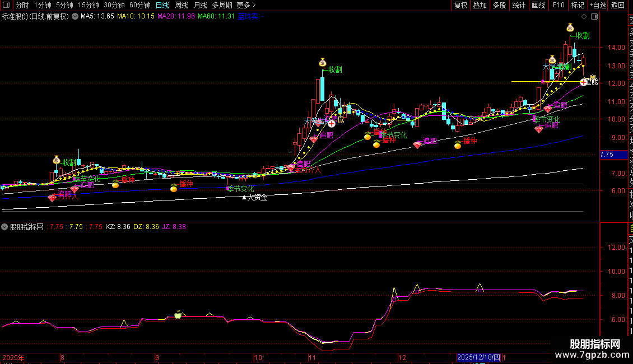Expand the 更多 > period list
The width and height of the screenshot is (633, 364).
click(246, 5)
